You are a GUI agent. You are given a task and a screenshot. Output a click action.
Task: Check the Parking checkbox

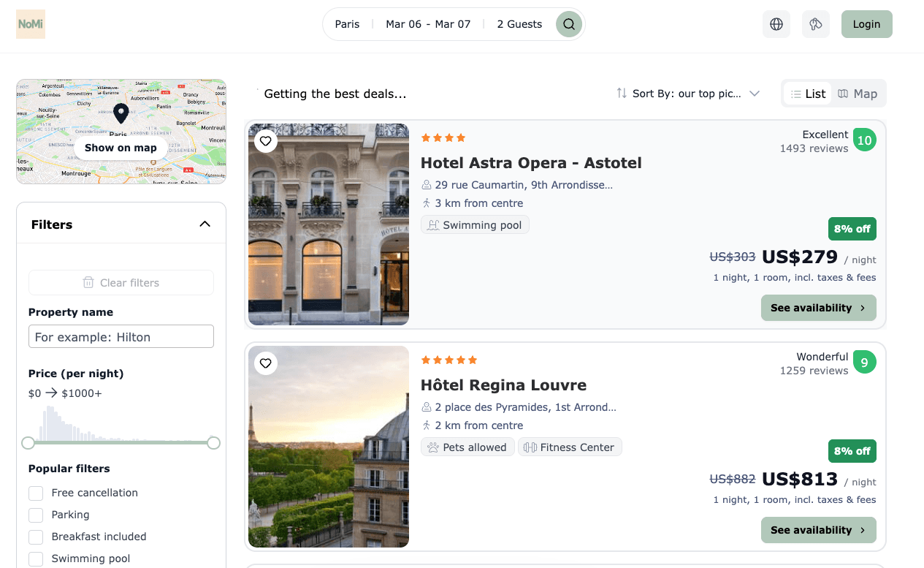point(35,515)
